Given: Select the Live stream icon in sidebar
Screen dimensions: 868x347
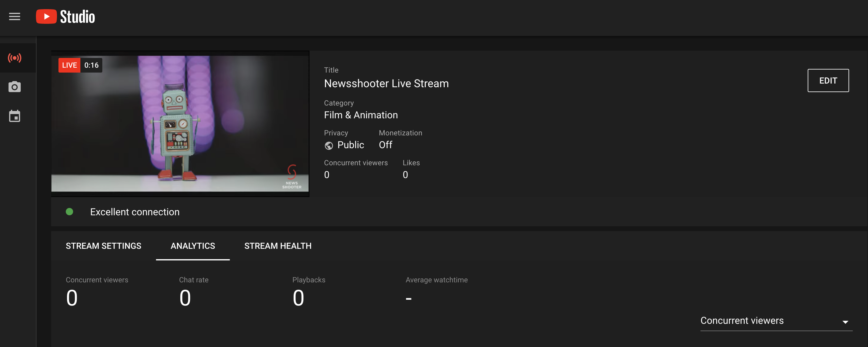Looking at the screenshot, I should point(15,58).
